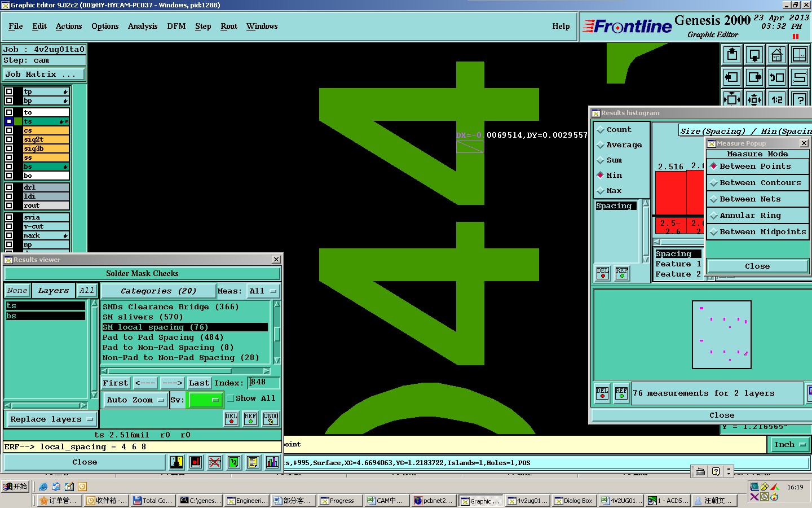Screen dimensions: 812x508
Task: Click DEL icon under histogram Spacing list
Action: click(603, 274)
